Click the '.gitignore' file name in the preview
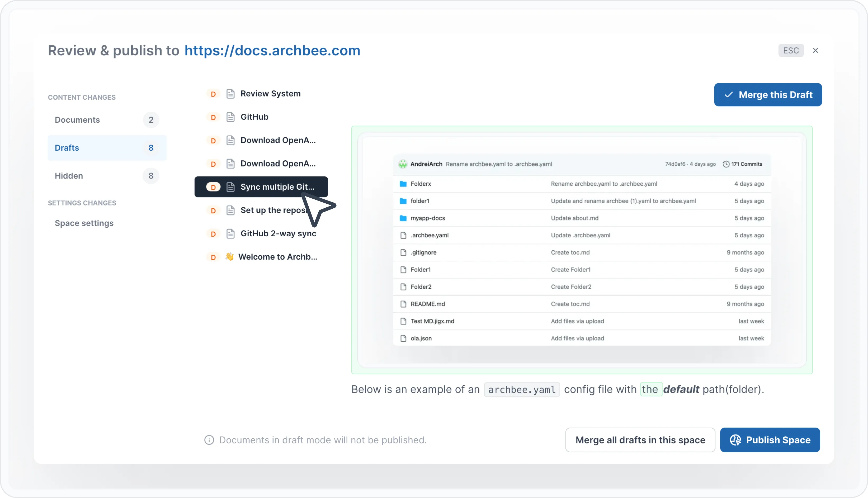This screenshot has width=868, height=498. (x=423, y=252)
